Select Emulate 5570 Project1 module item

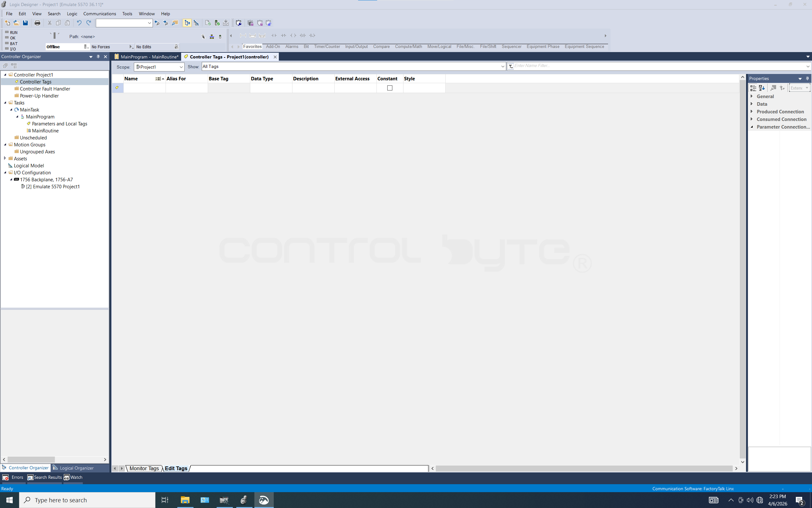click(x=53, y=186)
